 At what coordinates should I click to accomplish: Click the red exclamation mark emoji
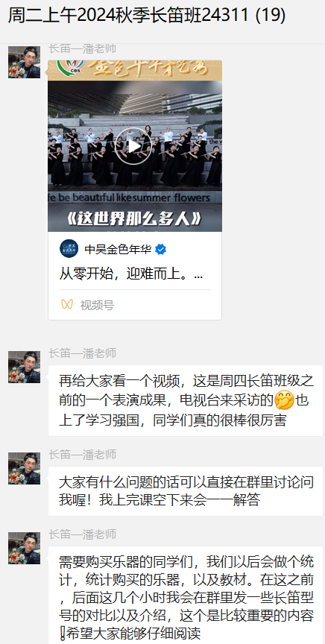[63, 634]
